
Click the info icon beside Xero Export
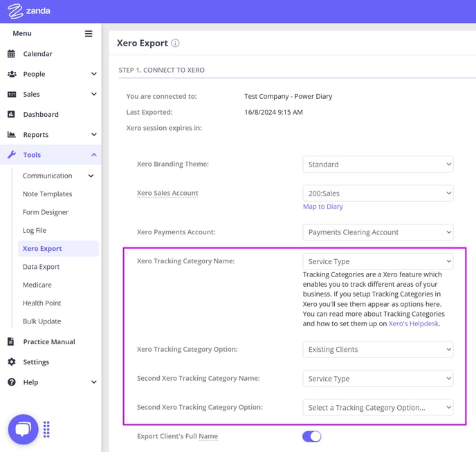pyautogui.click(x=175, y=43)
